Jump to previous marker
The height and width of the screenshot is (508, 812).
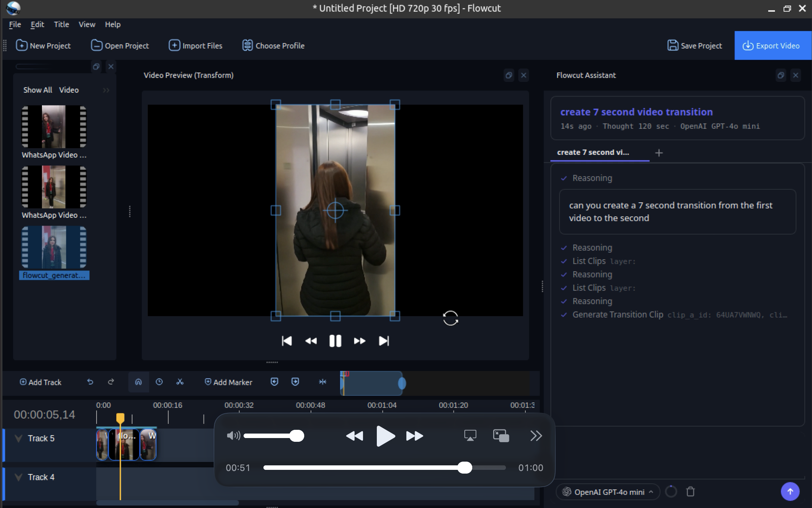pyautogui.click(x=274, y=382)
